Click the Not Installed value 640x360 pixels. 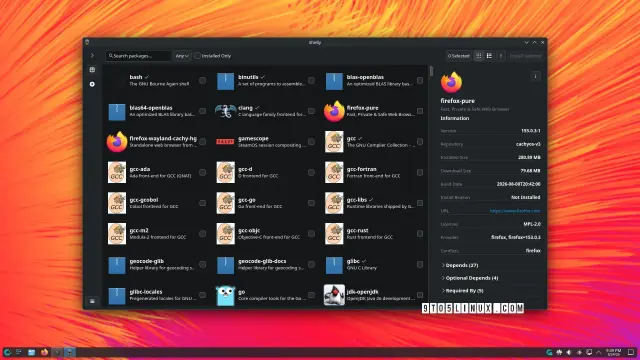tap(526, 197)
